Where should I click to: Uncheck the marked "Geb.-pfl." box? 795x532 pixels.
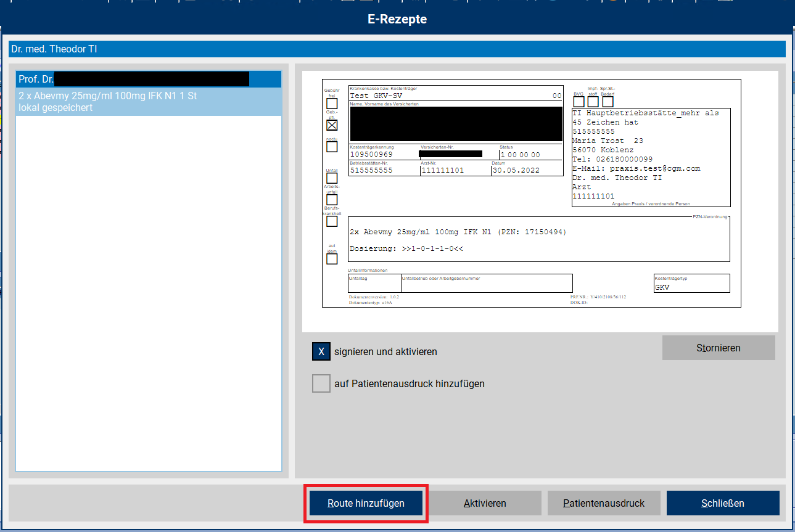332,125
